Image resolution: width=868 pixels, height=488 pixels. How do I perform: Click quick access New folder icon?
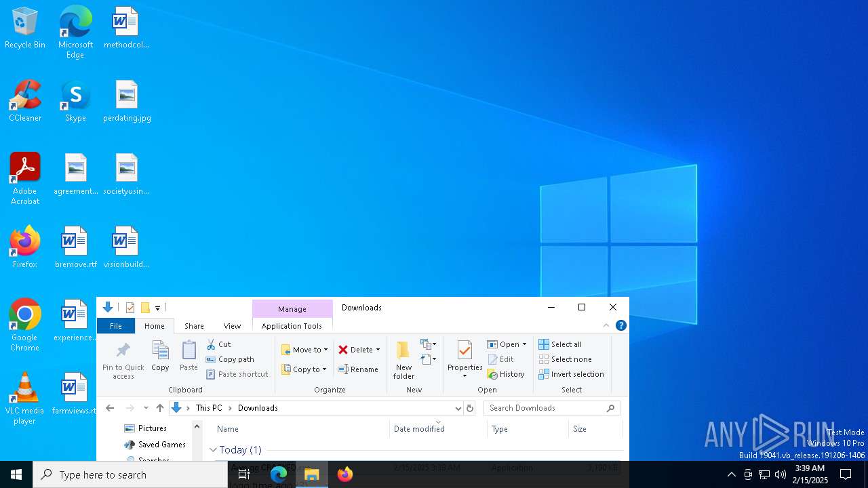[145, 308]
